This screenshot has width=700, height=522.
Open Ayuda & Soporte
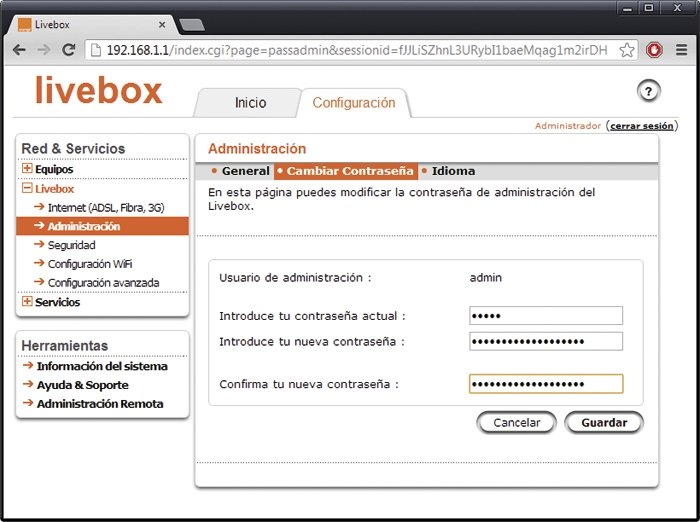pyautogui.click(x=82, y=385)
